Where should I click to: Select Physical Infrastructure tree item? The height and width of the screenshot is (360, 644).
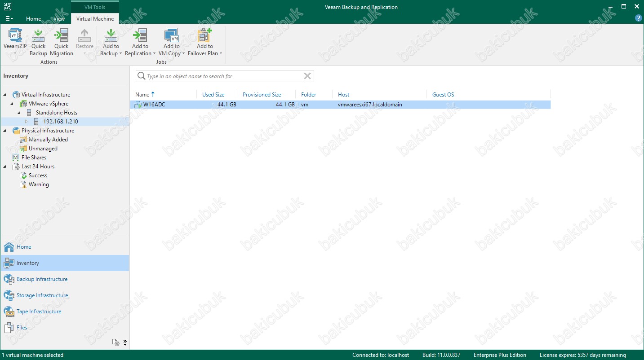coord(48,131)
